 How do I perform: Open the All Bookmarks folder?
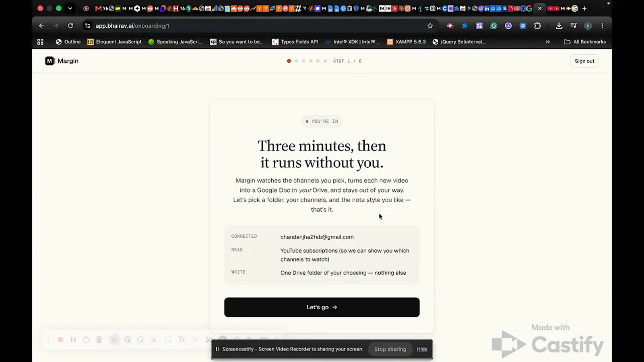(x=585, y=42)
